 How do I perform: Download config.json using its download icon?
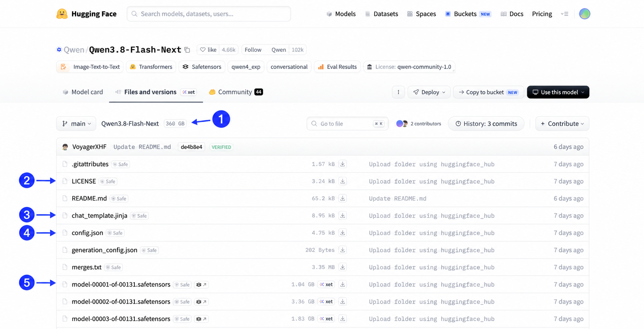click(x=343, y=233)
